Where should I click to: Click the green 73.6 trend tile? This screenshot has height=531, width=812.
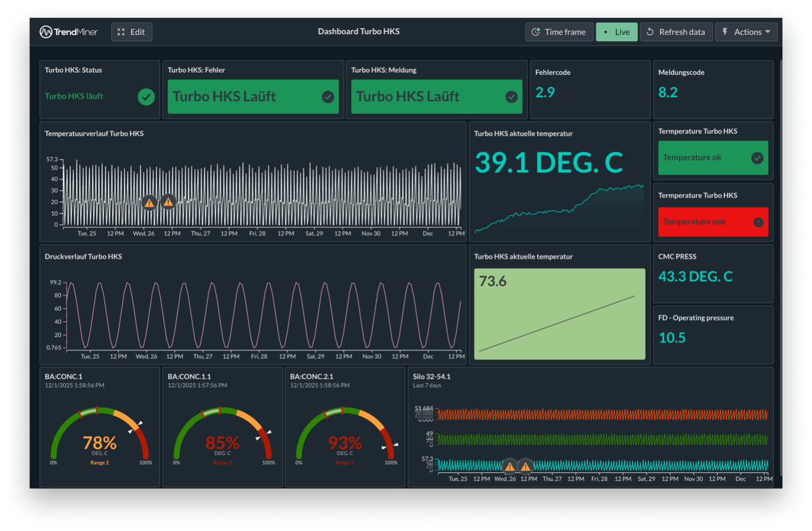(x=559, y=314)
